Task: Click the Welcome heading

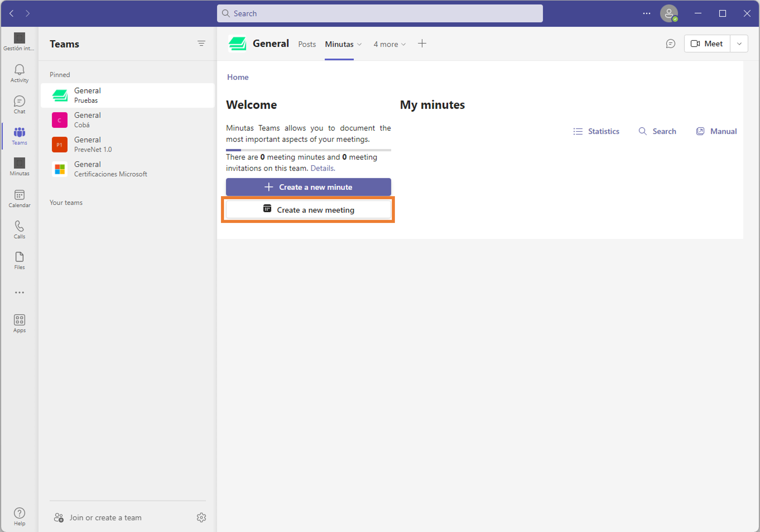Action: point(251,105)
